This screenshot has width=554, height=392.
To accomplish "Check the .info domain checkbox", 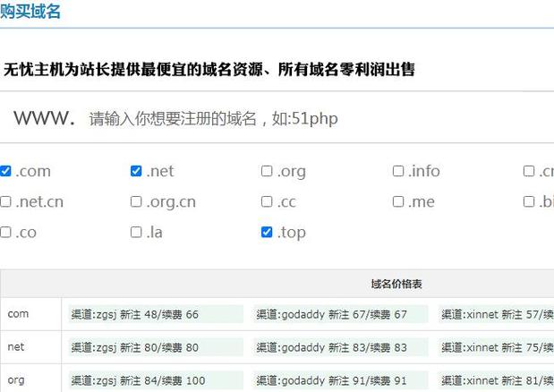I will (x=398, y=171).
